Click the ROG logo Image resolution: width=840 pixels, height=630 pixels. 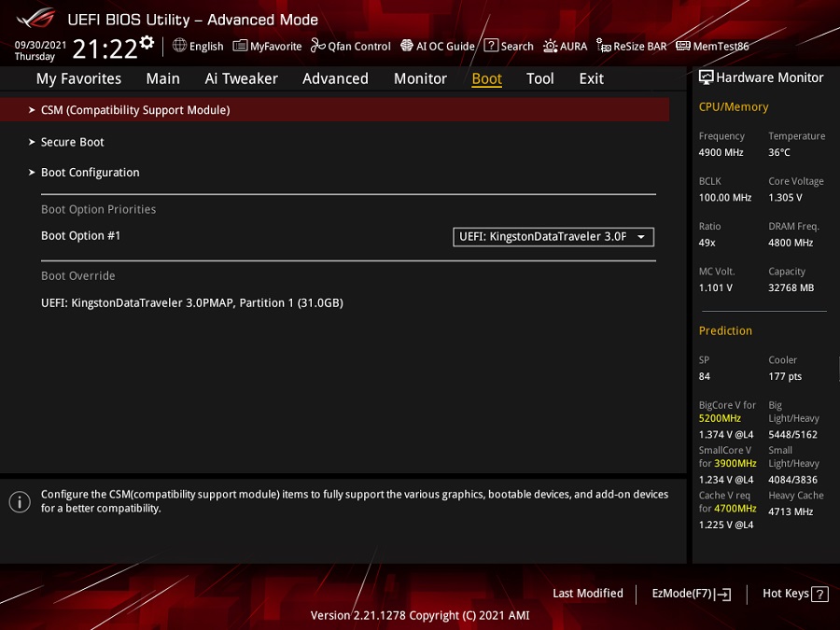(35, 19)
